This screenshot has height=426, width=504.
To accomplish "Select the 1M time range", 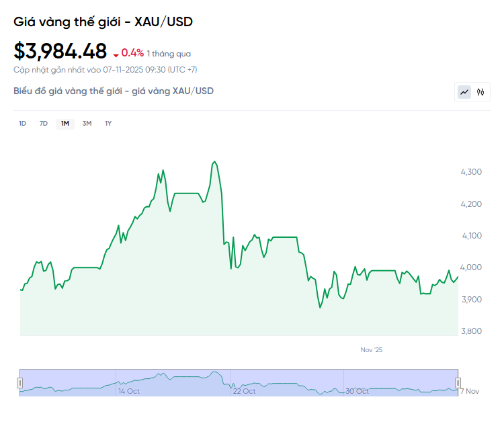I will point(65,123).
